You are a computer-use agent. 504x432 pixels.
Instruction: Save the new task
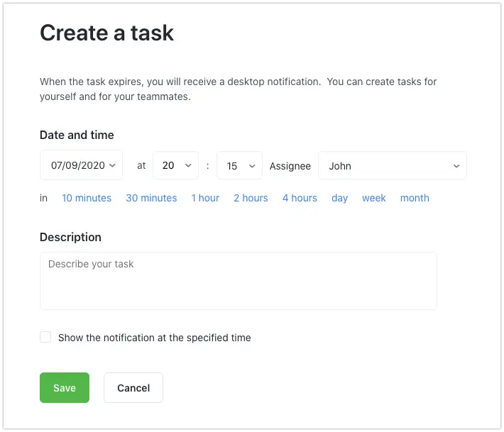[x=65, y=388]
